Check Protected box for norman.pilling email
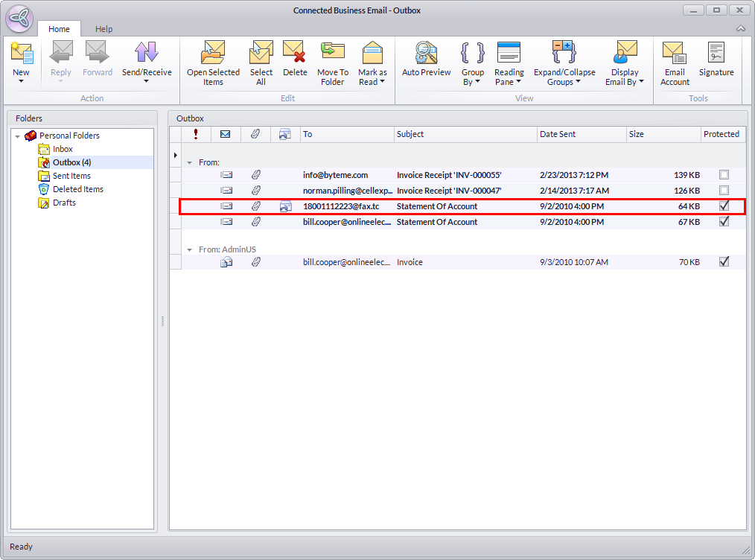This screenshot has width=755, height=560. click(724, 191)
